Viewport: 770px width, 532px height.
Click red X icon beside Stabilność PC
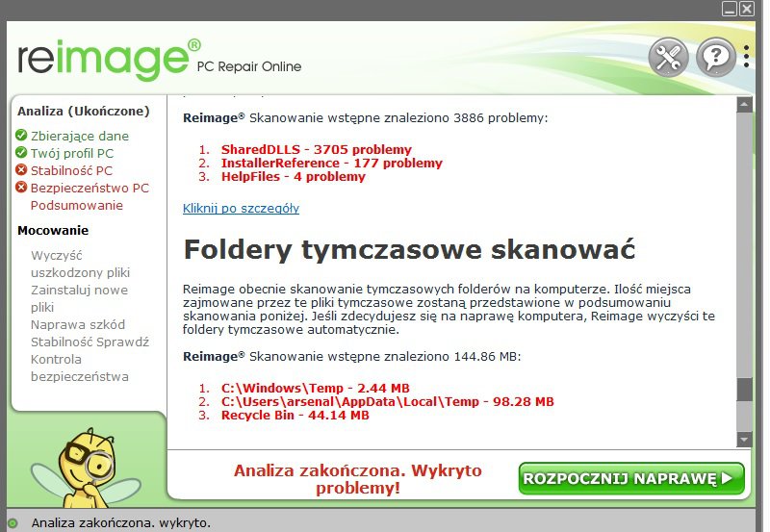click(21, 170)
